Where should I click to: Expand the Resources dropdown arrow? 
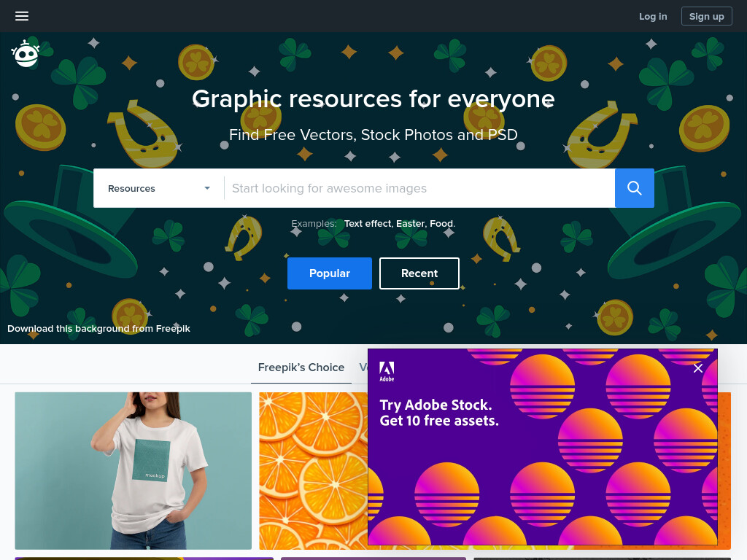pos(207,188)
